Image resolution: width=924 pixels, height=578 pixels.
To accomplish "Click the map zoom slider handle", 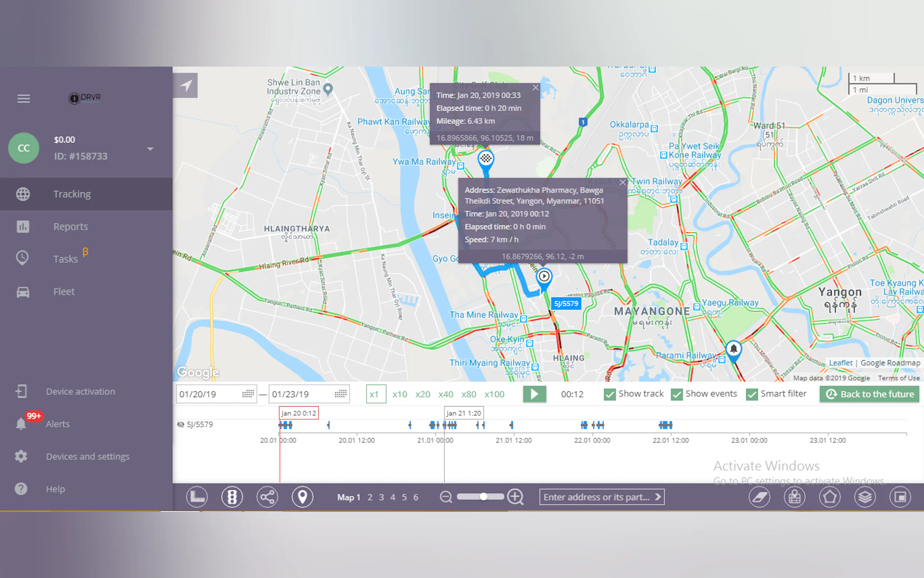I will point(483,496).
